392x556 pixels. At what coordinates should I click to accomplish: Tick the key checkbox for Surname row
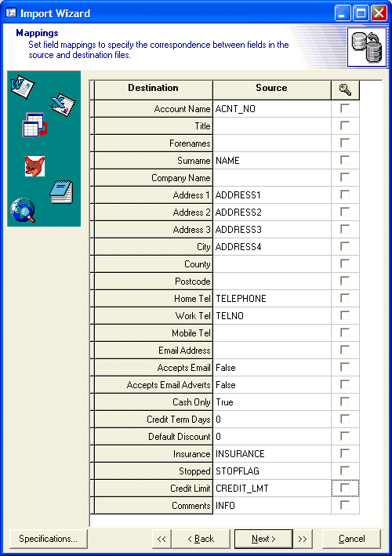tap(345, 160)
